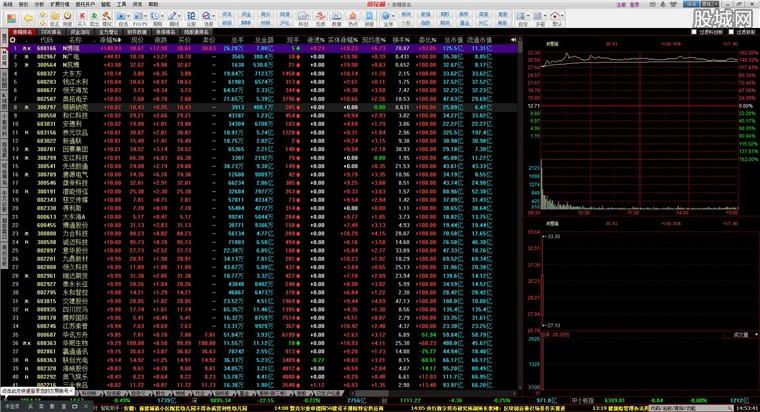Click the gavel 模拟 simulation icon
Viewport: 760px width, 412px height.
coord(107,18)
